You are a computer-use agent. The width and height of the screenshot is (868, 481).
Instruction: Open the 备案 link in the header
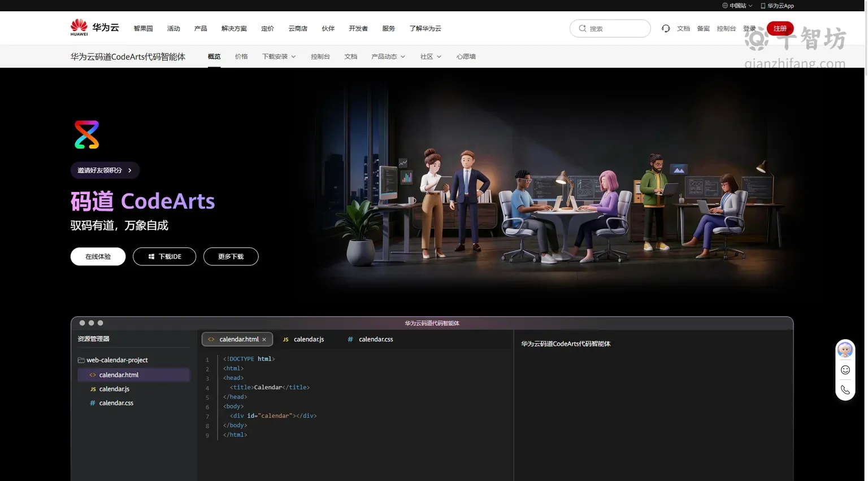click(x=704, y=28)
